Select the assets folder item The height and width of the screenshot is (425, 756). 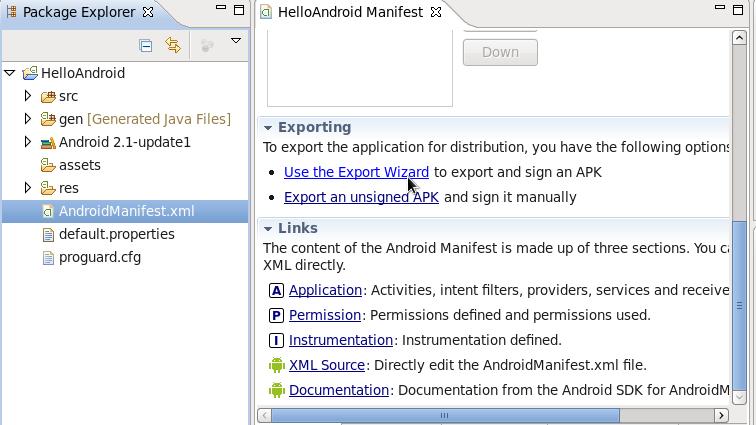80,165
